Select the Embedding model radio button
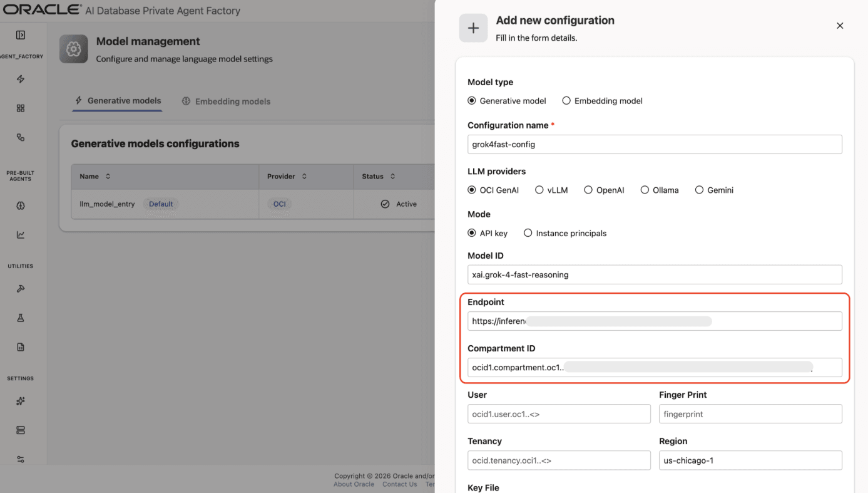Viewport: 868px width, 493px height. tap(566, 100)
